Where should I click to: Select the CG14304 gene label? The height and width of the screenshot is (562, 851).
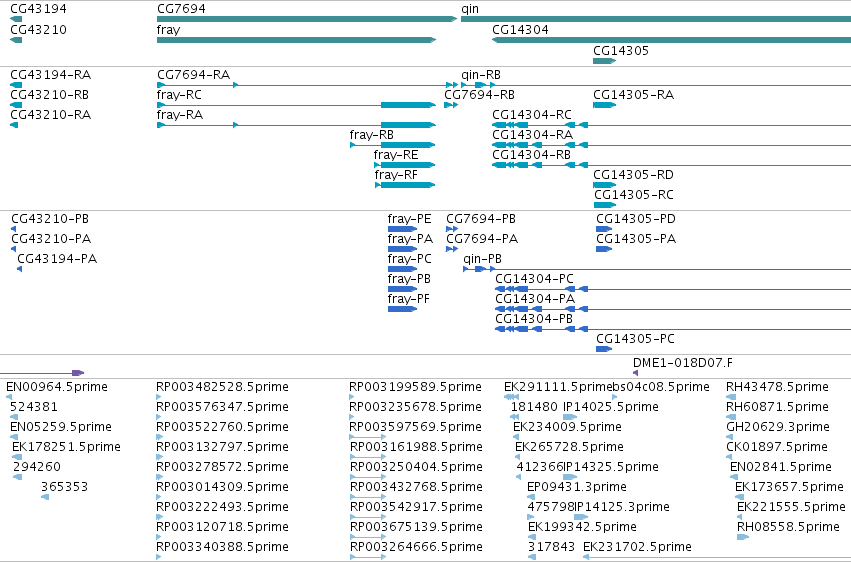pyautogui.click(x=520, y=29)
